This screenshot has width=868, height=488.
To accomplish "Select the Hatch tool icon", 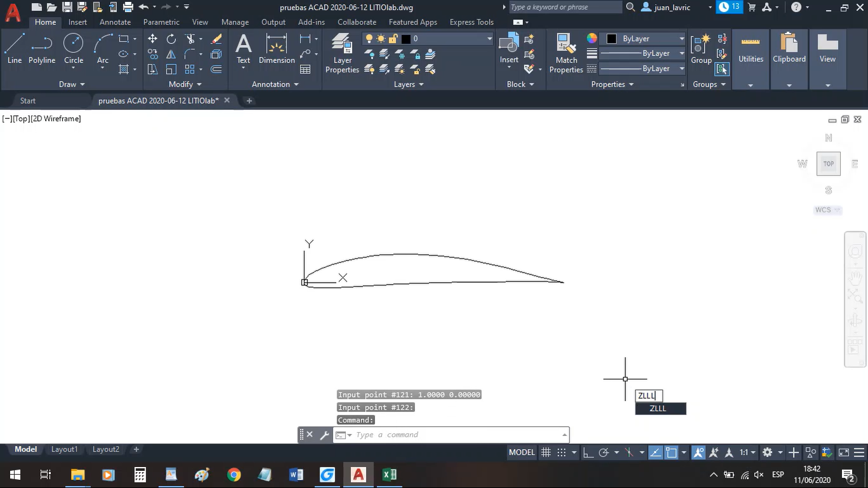I will 124,69.
